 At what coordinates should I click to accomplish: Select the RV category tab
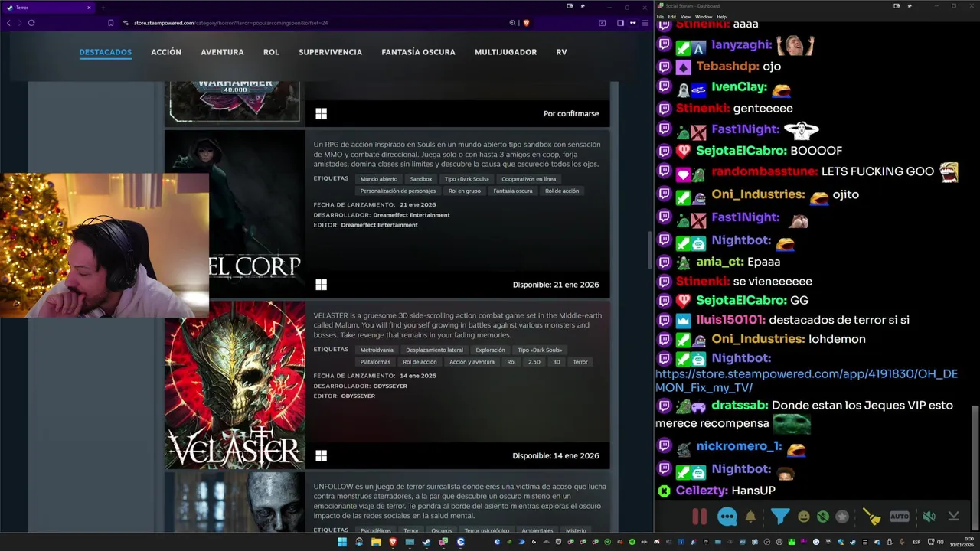click(x=561, y=52)
